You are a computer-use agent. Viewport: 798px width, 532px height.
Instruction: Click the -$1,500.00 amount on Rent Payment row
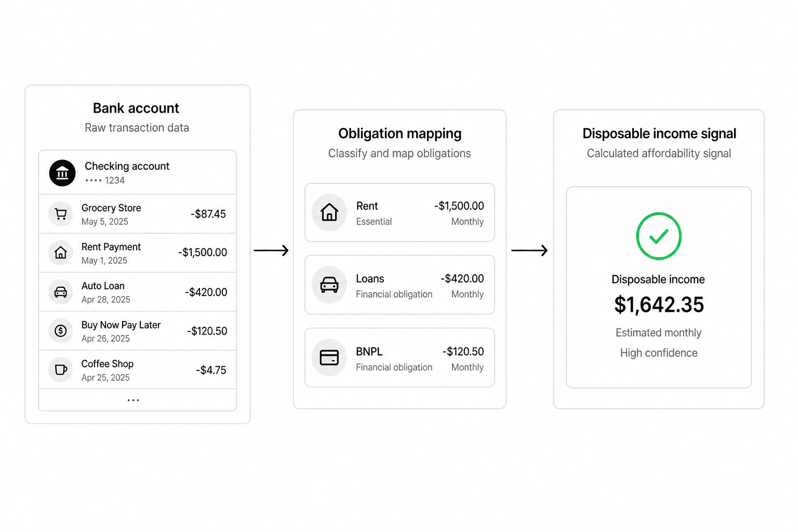(x=203, y=252)
